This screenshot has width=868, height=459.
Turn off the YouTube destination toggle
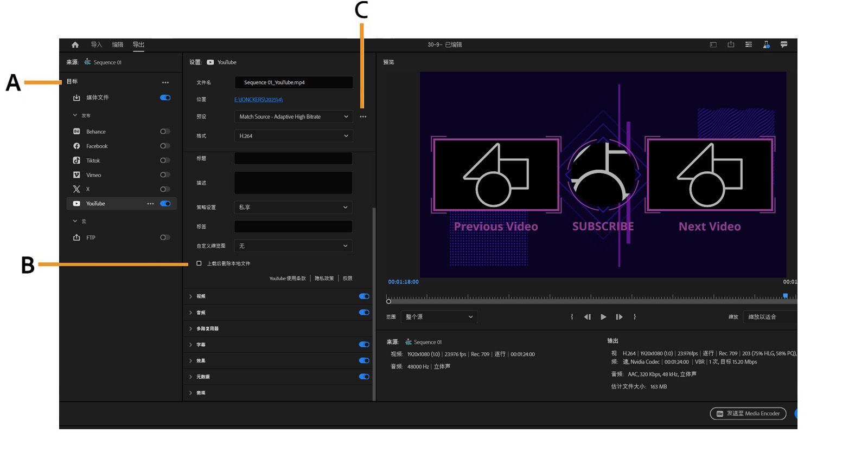[x=165, y=204]
